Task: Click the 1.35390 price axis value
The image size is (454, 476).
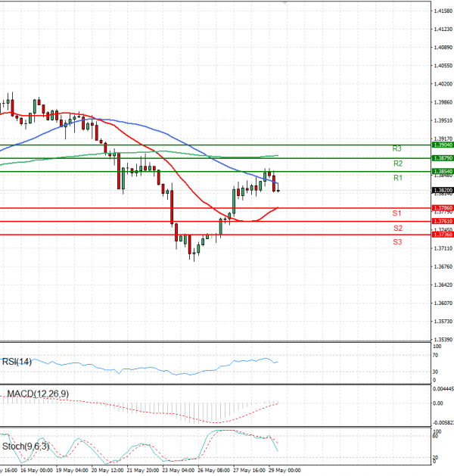Action: click(x=443, y=340)
